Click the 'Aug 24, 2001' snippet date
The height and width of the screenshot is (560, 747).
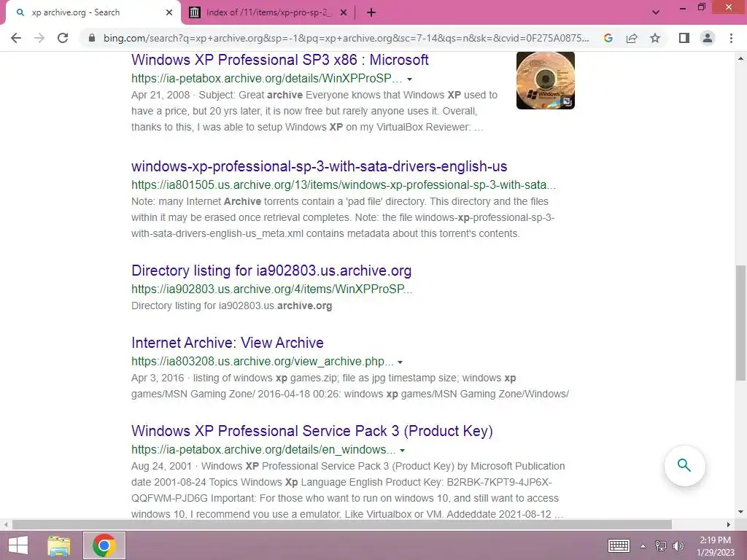click(x=161, y=466)
